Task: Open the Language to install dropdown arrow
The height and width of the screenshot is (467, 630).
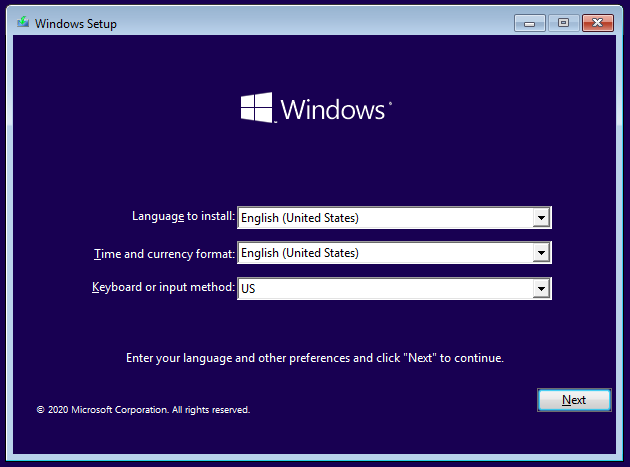Action: [x=541, y=218]
